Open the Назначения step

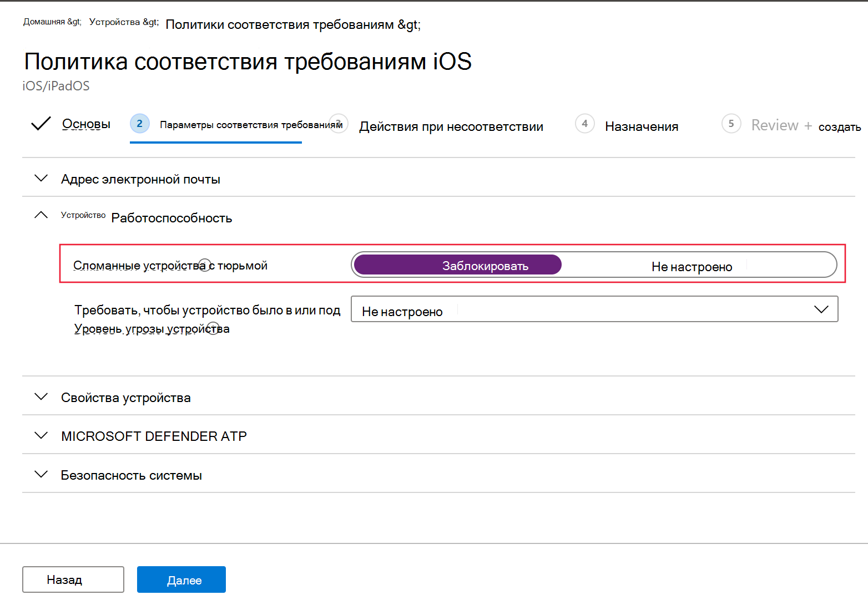click(x=642, y=126)
